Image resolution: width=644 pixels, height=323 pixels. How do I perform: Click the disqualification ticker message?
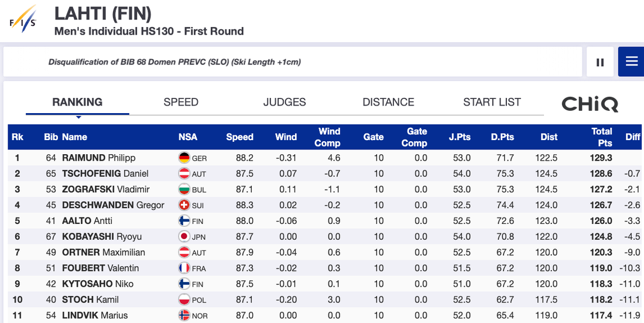coord(174,62)
